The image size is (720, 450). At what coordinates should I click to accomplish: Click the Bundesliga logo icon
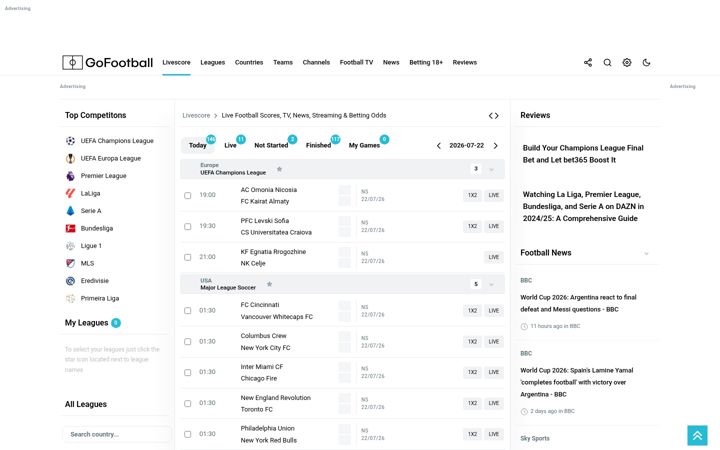70,228
